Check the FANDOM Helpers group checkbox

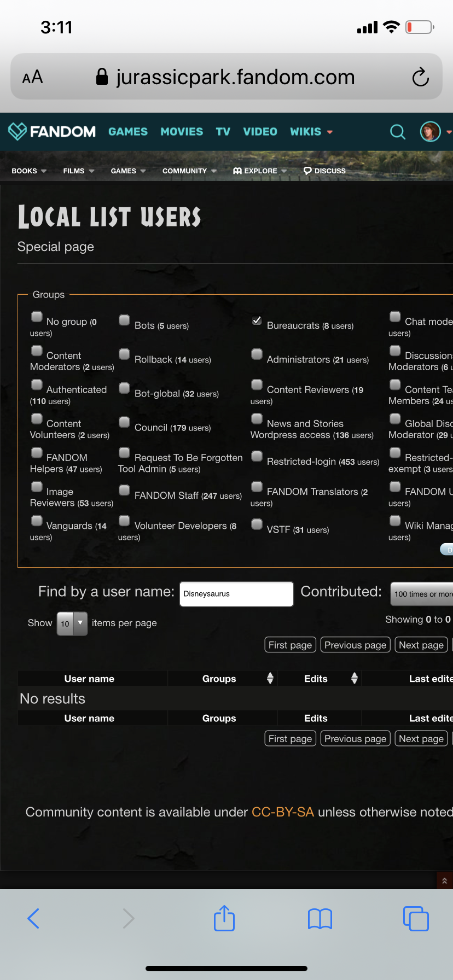37,452
